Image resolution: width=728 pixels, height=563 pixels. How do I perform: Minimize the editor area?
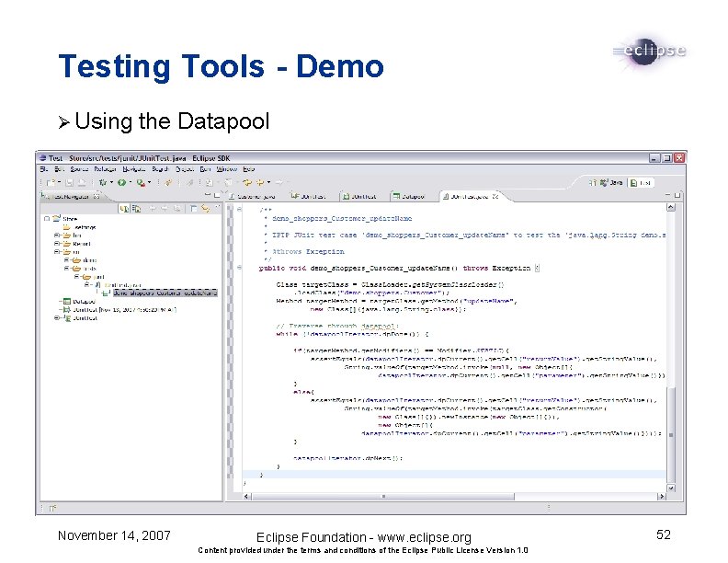(x=667, y=195)
